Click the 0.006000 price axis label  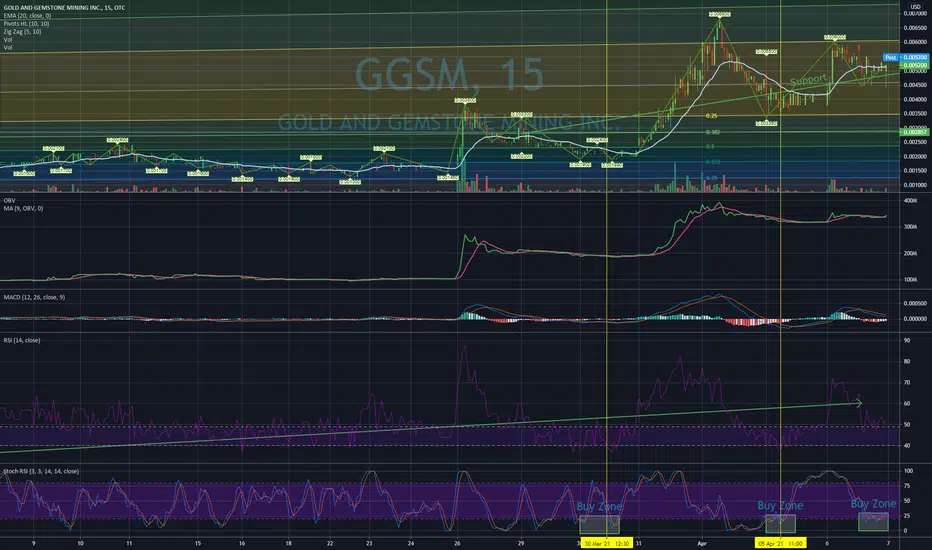915,42
